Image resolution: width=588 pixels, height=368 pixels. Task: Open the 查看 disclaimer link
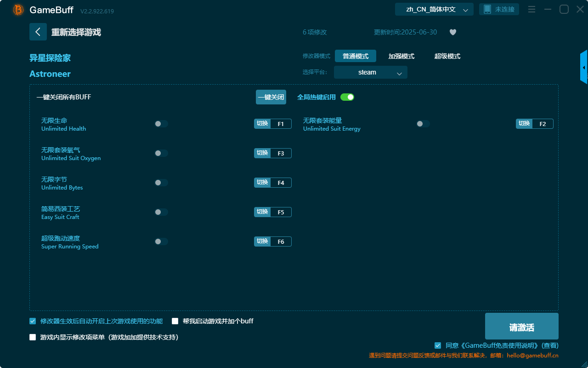click(550, 345)
